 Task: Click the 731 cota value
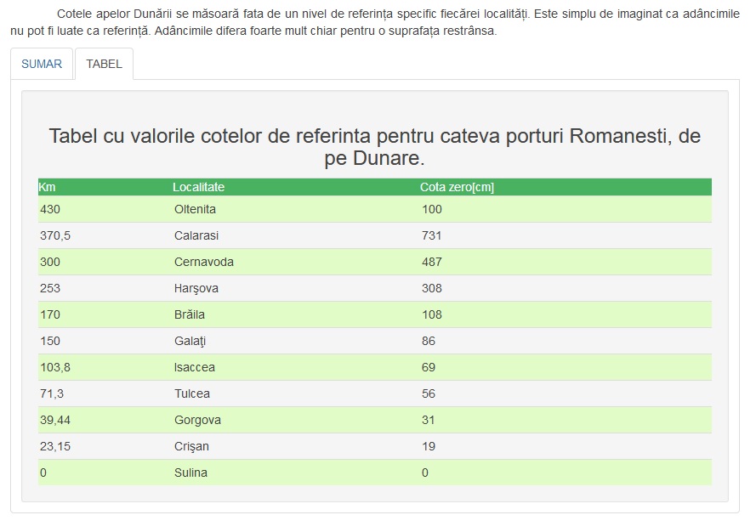tap(431, 235)
